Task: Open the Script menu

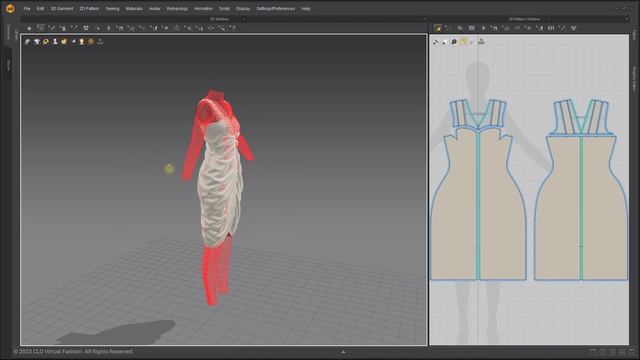Action: click(224, 9)
